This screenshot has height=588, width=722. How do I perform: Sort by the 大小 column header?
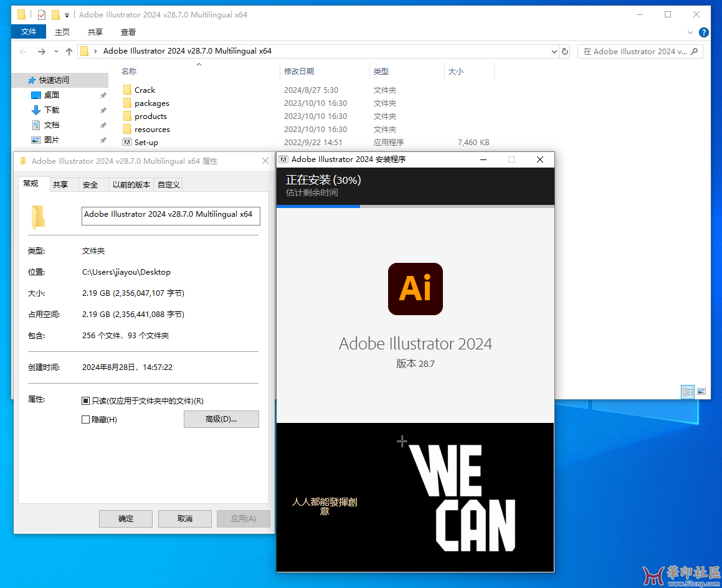click(x=456, y=72)
